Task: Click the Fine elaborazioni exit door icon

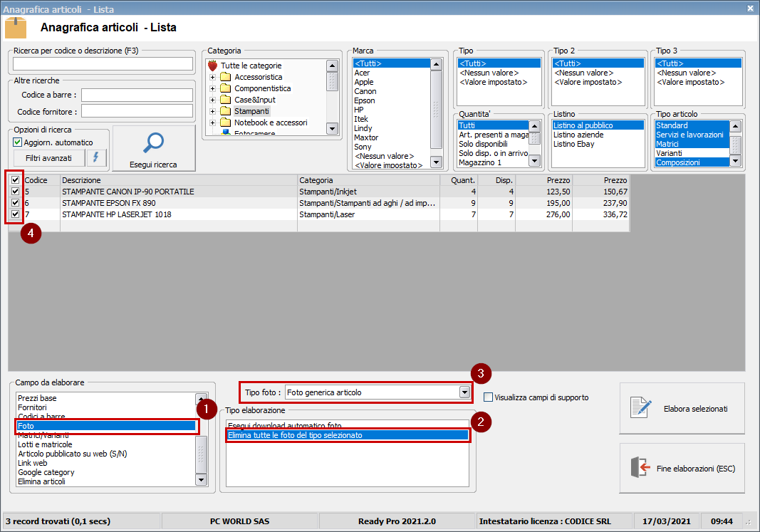Action: click(x=640, y=468)
